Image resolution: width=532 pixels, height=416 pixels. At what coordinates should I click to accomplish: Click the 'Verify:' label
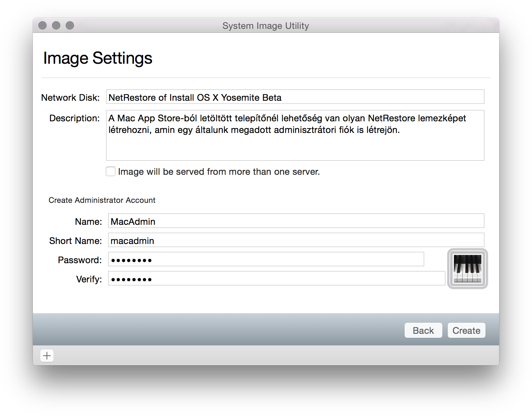89,279
